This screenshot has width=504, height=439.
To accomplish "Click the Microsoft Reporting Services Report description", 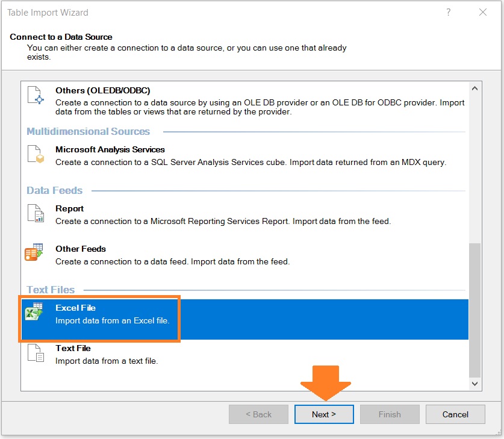I will pyautogui.click(x=223, y=222).
